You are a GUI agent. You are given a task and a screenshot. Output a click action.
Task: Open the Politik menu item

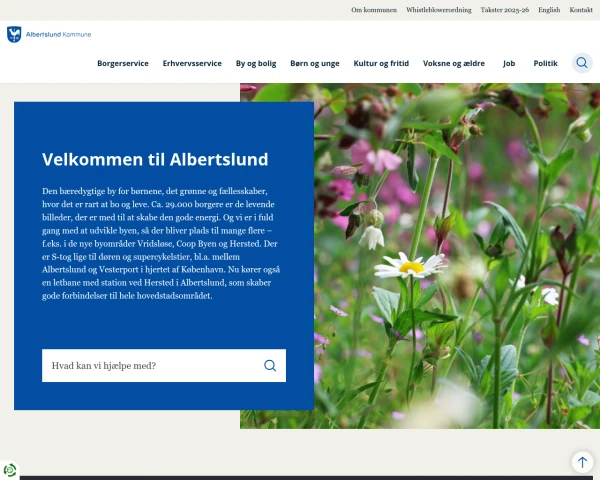pos(545,64)
